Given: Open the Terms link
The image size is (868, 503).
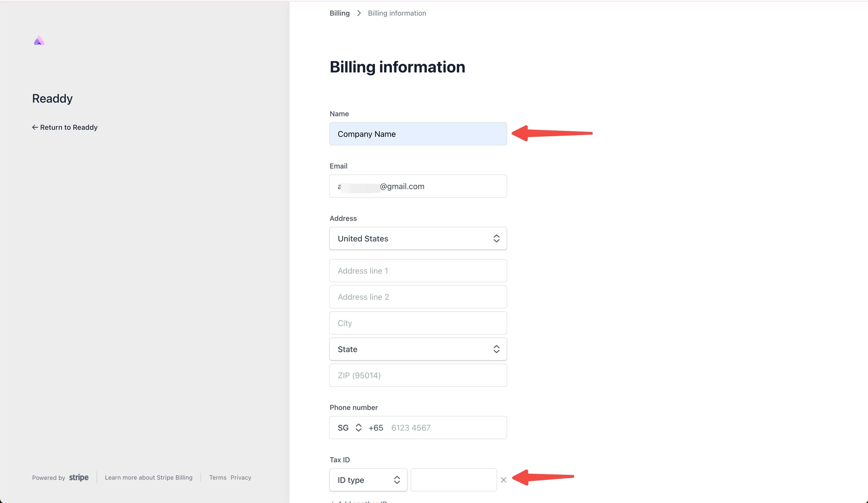Looking at the screenshot, I should tap(218, 478).
